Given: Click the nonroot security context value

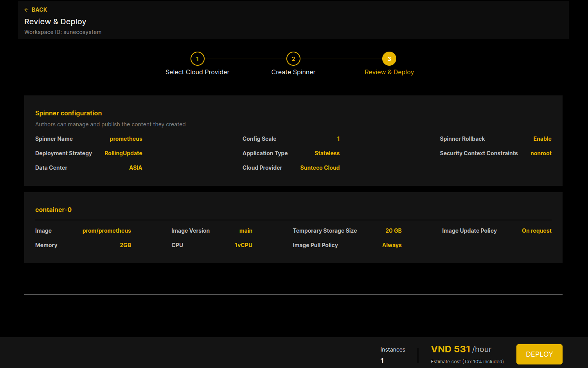Looking at the screenshot, I should tap(541, 153).
